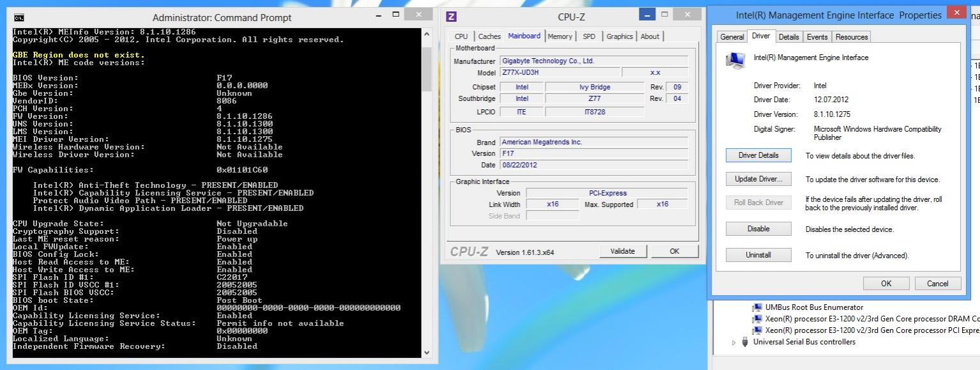Screen dimensions: 980x370
Task: Click Driver Version 8.1.10.1275 in Properties
Action: [x=832, y=114]
